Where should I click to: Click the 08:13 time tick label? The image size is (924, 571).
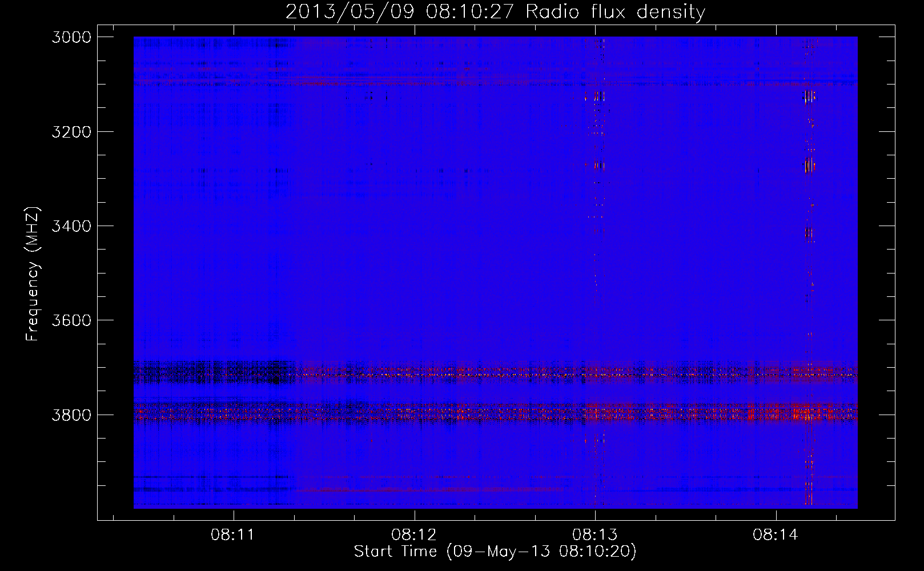[x=595, y=535]
